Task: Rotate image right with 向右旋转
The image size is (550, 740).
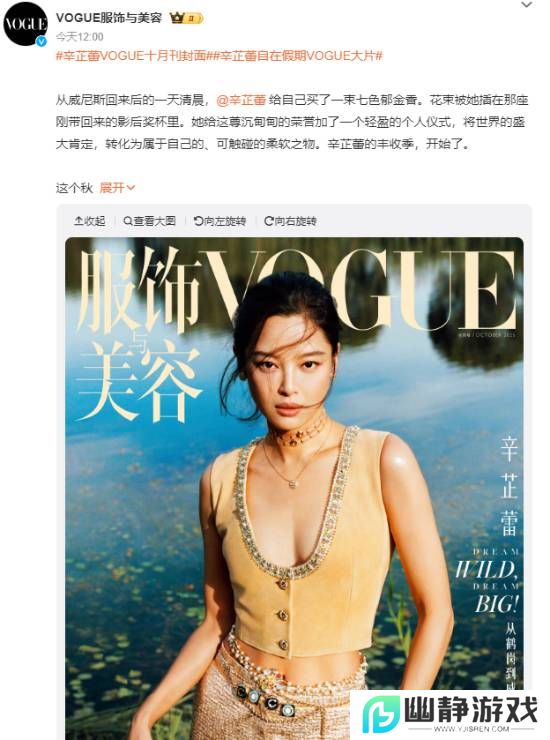Action: 290,221
